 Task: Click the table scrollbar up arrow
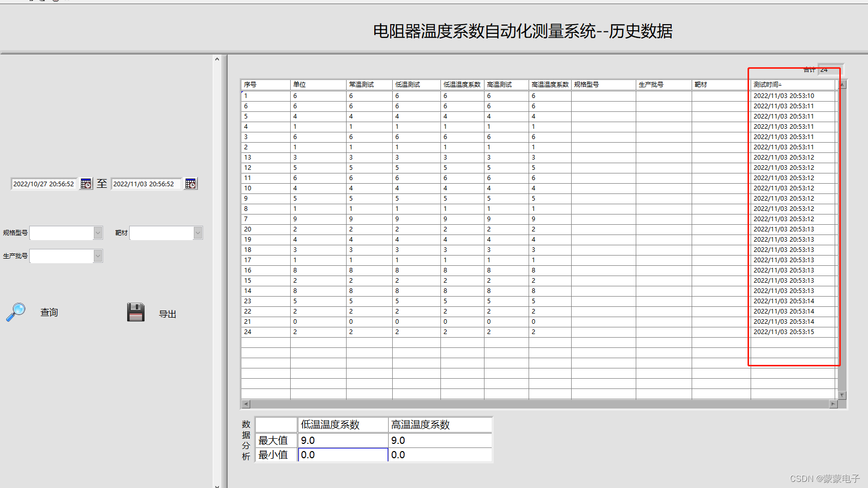pos(842,84)
